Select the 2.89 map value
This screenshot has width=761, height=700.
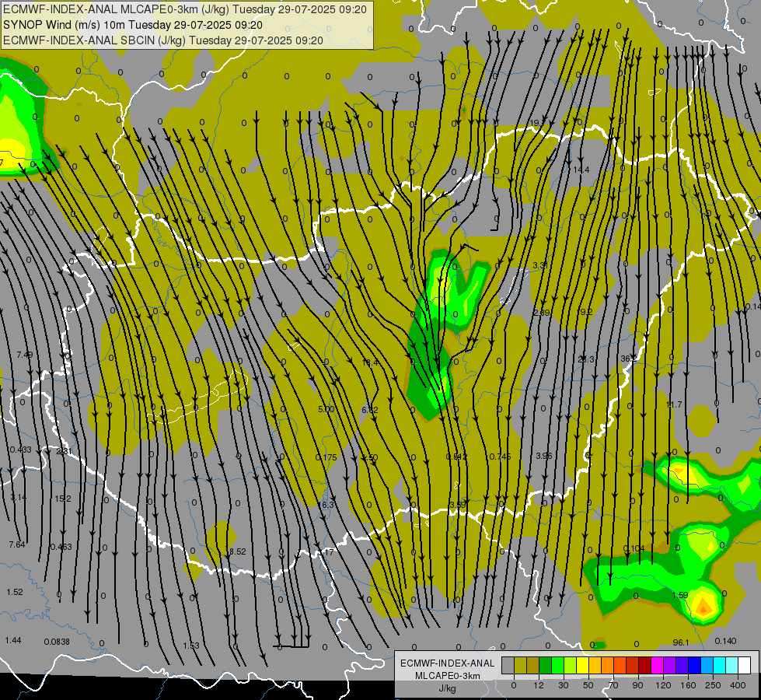coord(541,313)
